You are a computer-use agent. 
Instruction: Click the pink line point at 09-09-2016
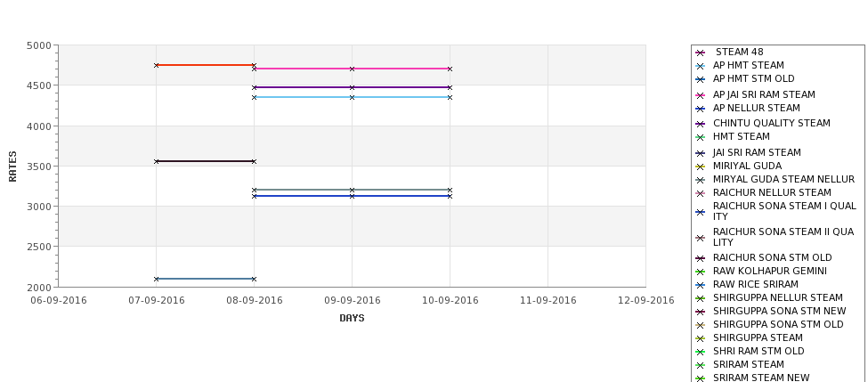tap(352, 69)
